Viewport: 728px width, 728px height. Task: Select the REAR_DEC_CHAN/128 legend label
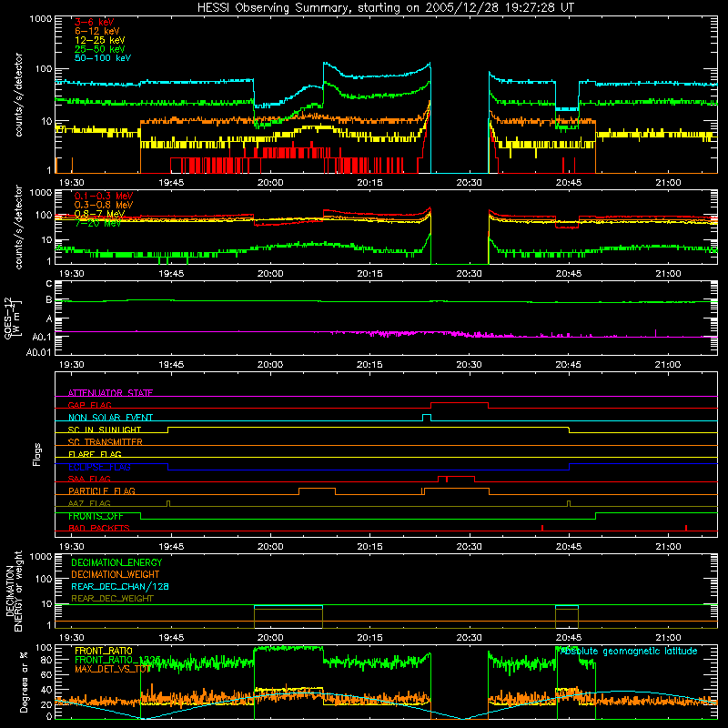pos(120,586)
